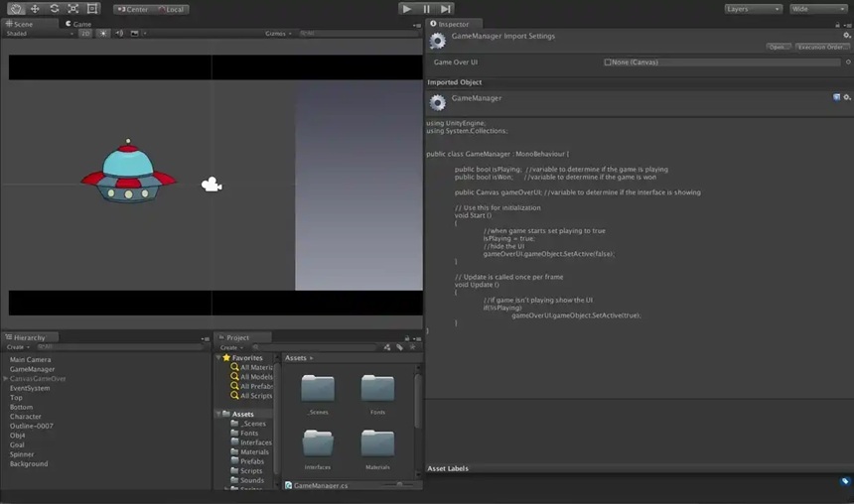This screenshot has height=504, width=854.
Task: Collapse the Favorites tree group
Action: [x=218, y=357]
